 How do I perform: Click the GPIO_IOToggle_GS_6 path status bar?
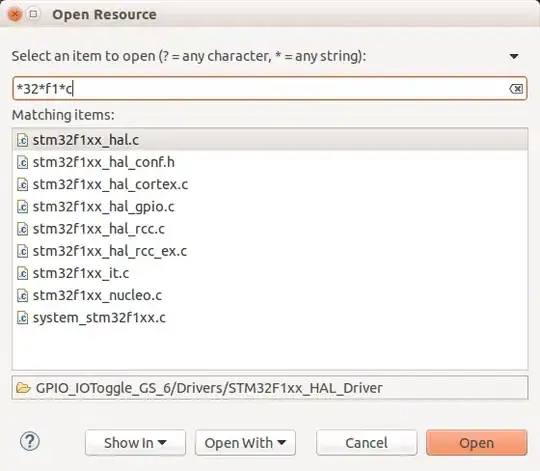click(270, 388)
